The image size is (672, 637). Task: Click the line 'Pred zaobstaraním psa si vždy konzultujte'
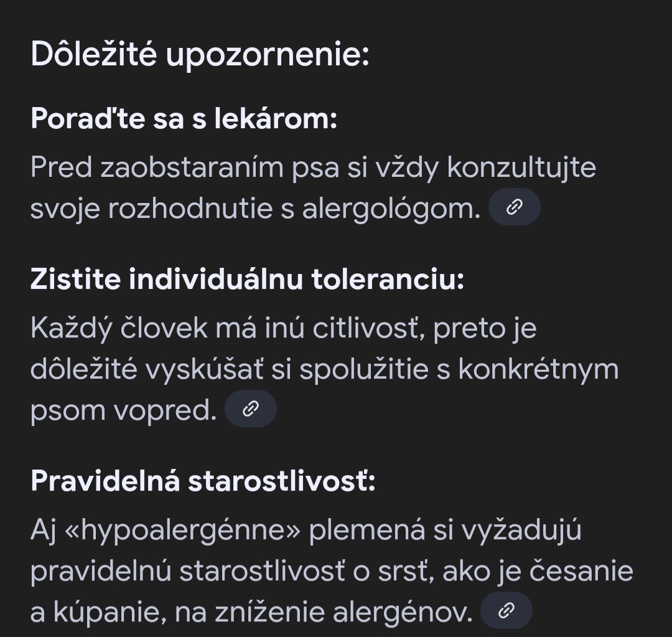[313, 168]
